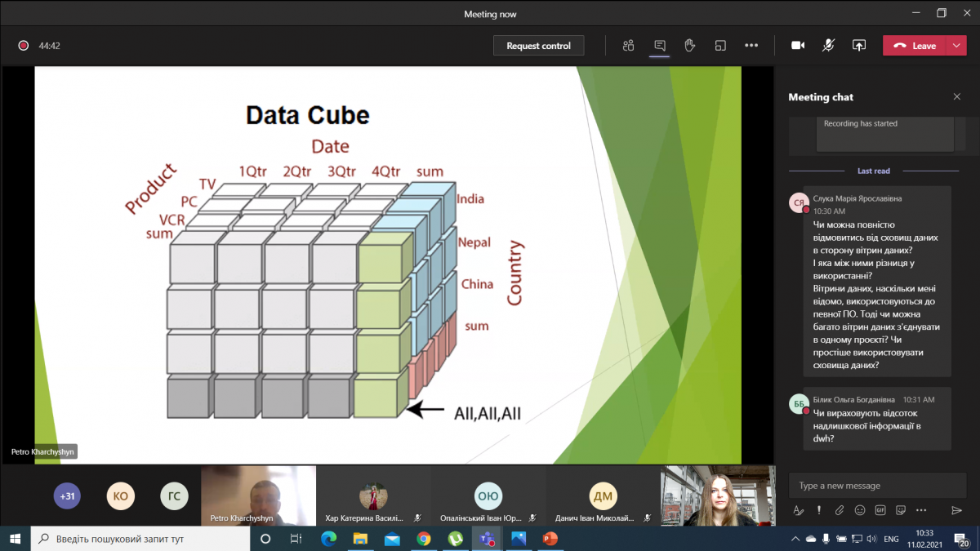Open the emoji picker in chat
980x551 pixels.
coord(860,510)
